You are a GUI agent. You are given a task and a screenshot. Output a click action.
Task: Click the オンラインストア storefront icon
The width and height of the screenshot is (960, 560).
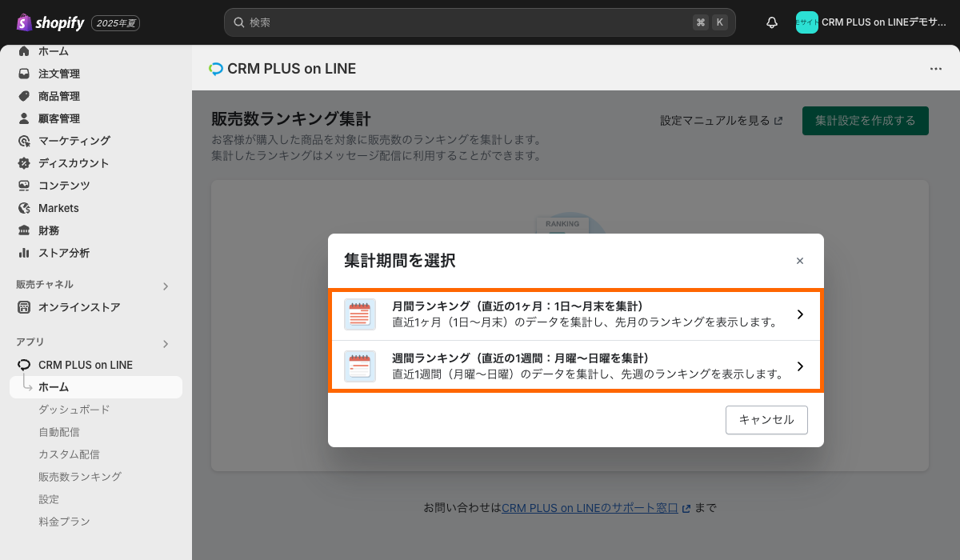[24, 307]
